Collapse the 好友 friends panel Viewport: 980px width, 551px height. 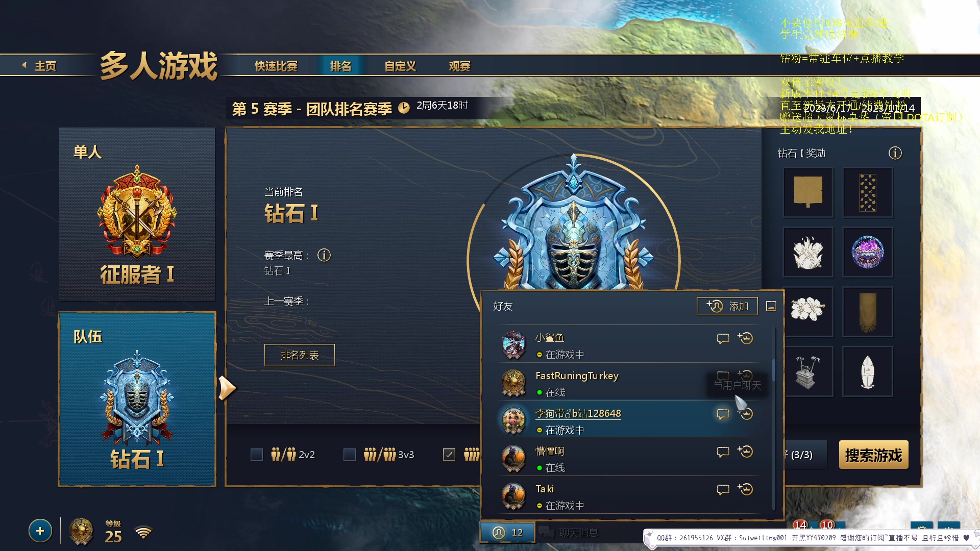(771, 306)
